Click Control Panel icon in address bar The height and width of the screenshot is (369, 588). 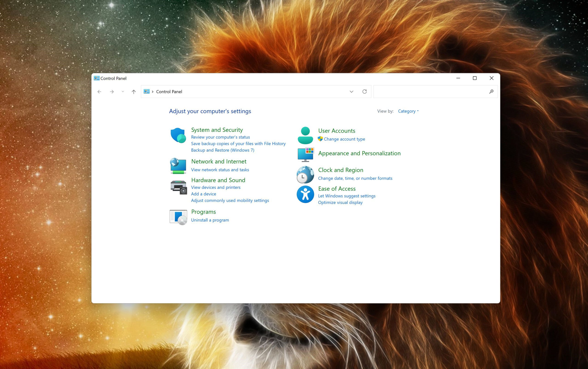coord(146,91)
